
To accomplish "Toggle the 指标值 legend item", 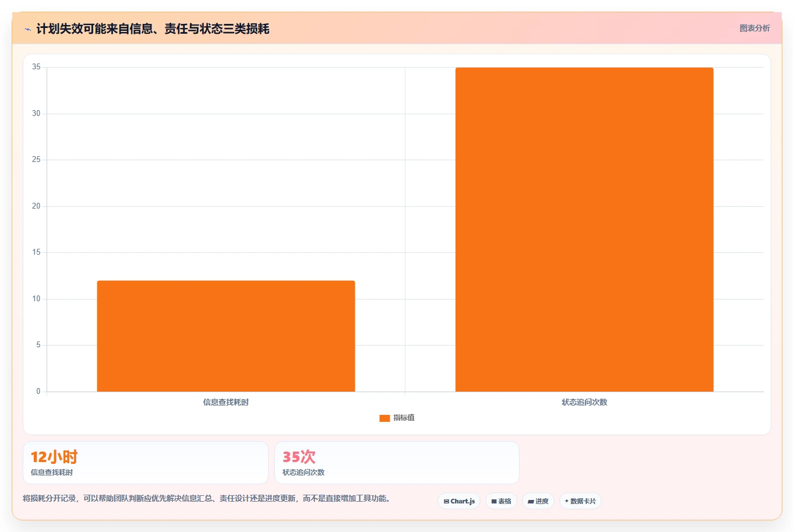I will click(x=397, y=418).
